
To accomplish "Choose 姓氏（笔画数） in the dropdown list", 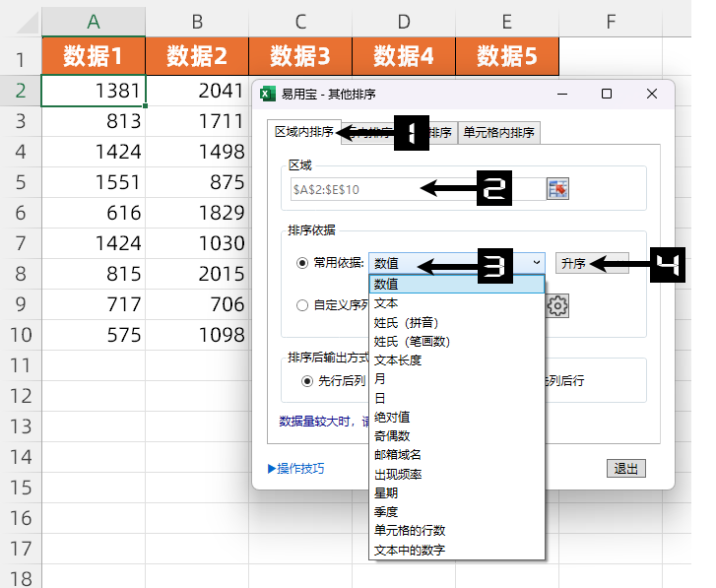I will click(457, 341).
